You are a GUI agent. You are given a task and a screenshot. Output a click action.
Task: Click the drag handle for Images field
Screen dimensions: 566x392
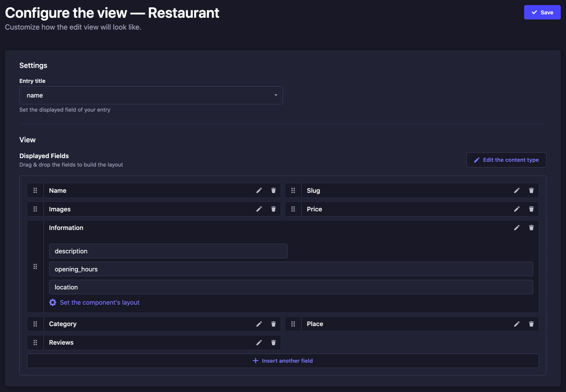(35, 209)
